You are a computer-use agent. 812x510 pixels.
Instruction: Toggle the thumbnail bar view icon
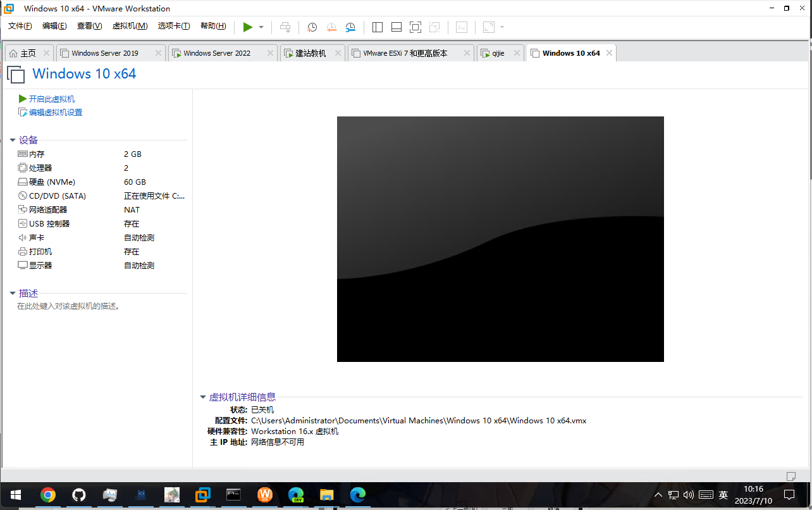click(x=397, y=27)
